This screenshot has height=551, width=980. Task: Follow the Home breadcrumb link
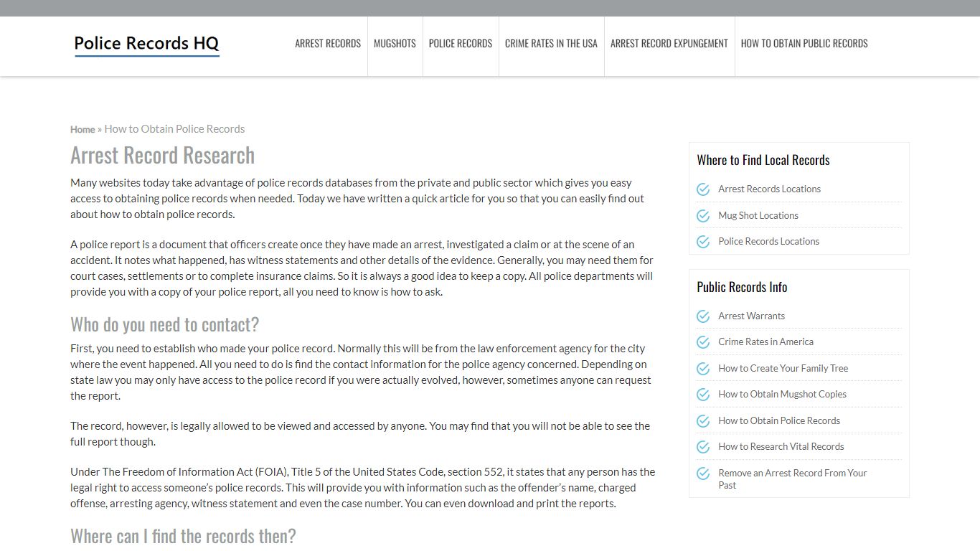point(83,129)
